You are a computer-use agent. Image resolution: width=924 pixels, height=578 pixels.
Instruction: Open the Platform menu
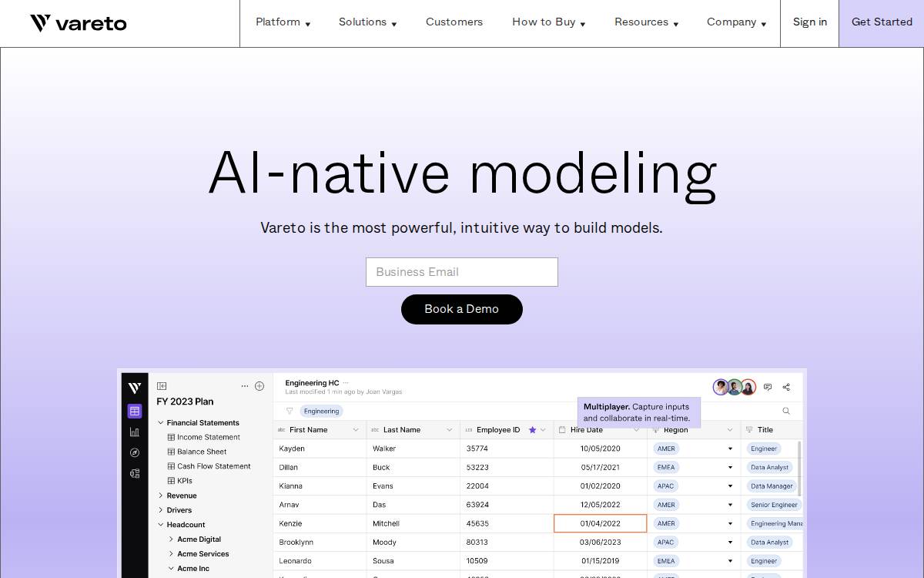point(283,22)
